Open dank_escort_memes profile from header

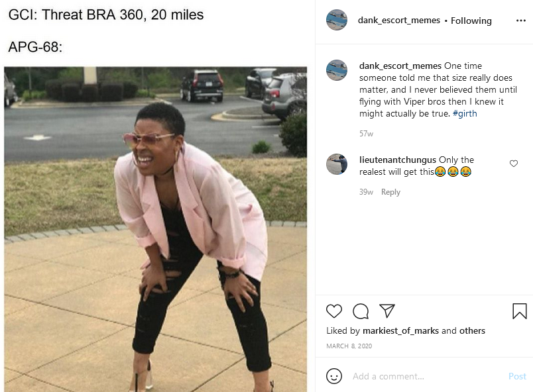point(398,21)
